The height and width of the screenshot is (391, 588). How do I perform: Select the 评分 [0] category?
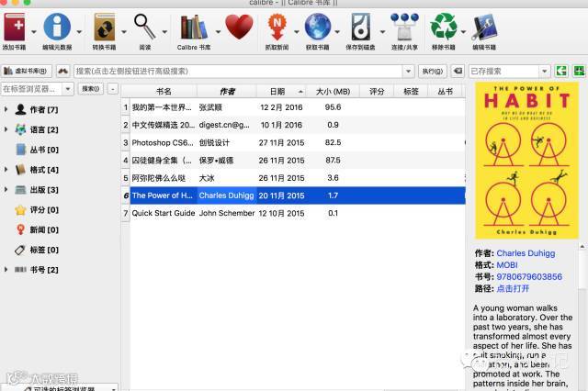pos(37,210)
